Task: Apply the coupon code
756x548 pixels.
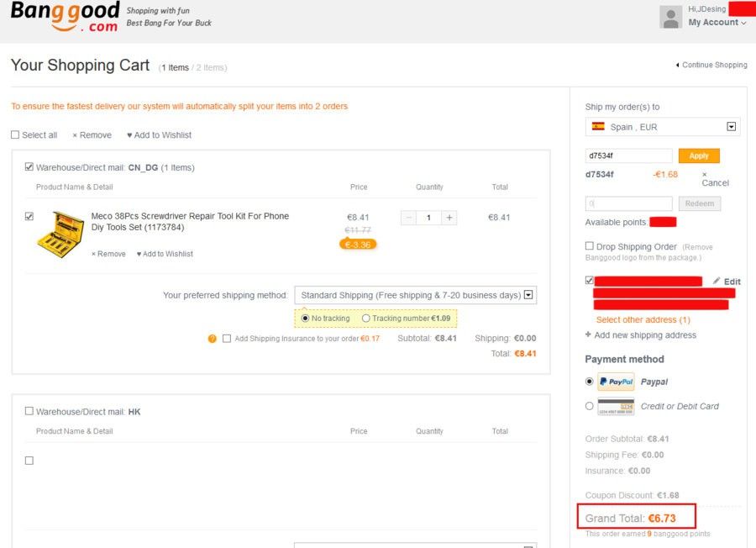Action: (x=699, y=155)
